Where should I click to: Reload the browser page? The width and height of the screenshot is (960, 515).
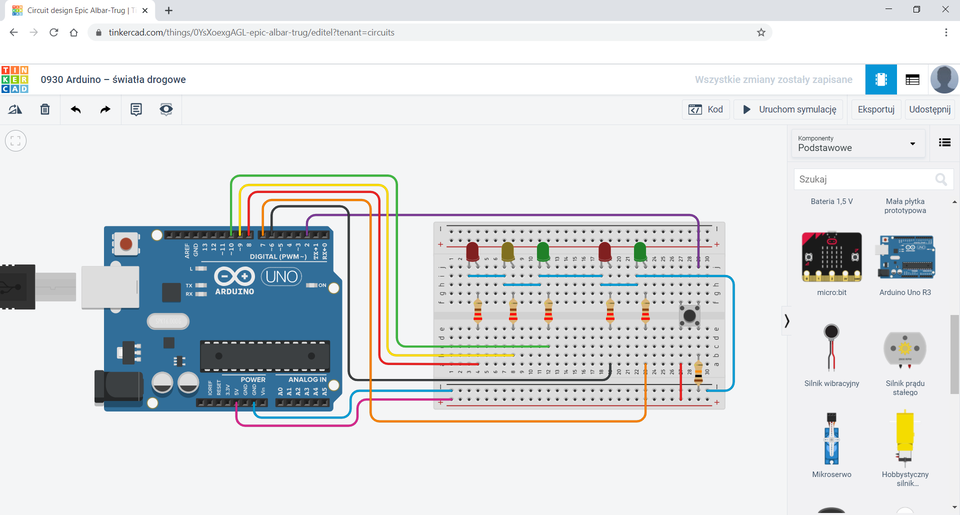point(54,32)
